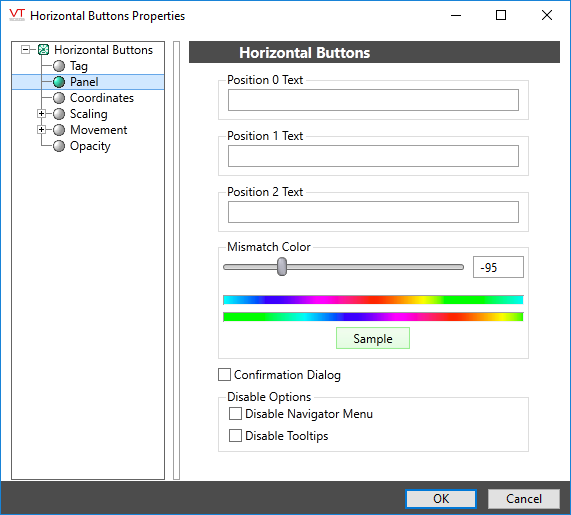Click the Position 0 Text input field

tap(373, 100)
